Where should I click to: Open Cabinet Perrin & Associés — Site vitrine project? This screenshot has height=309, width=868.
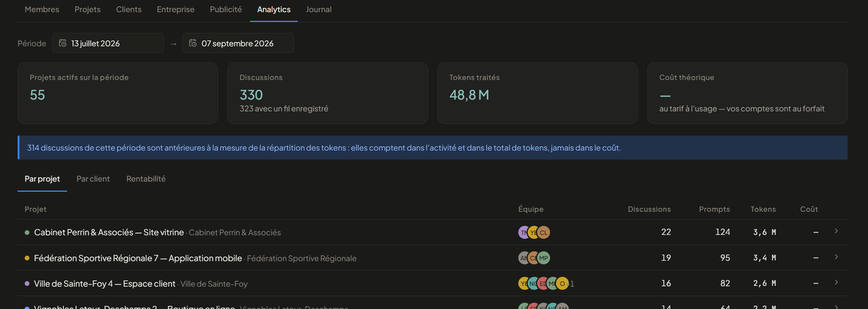coord(109,232)
